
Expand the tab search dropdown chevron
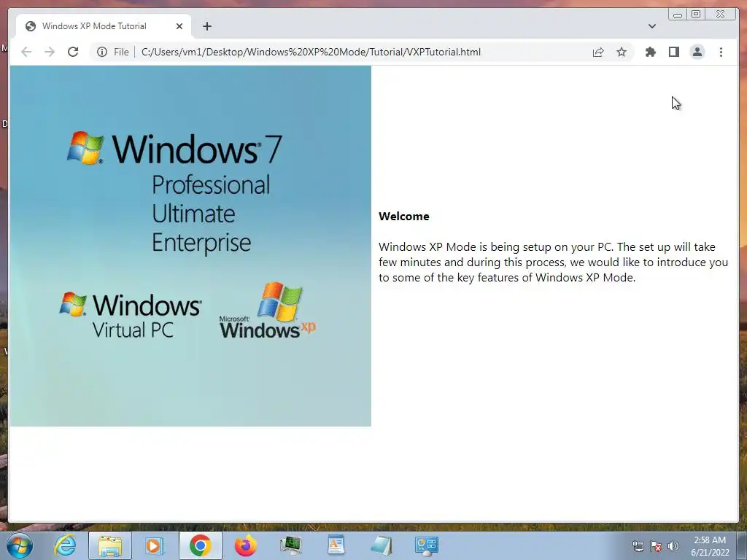pos(652,26)
